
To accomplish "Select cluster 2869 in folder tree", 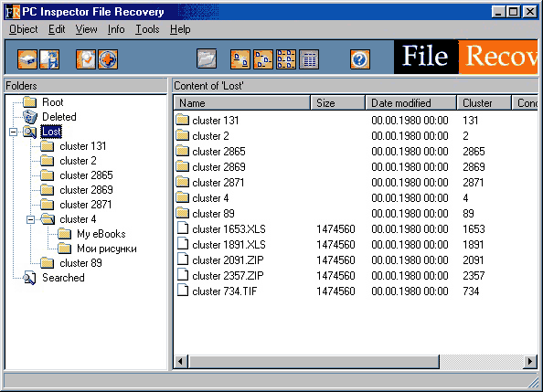I will [x=86, y=190].
